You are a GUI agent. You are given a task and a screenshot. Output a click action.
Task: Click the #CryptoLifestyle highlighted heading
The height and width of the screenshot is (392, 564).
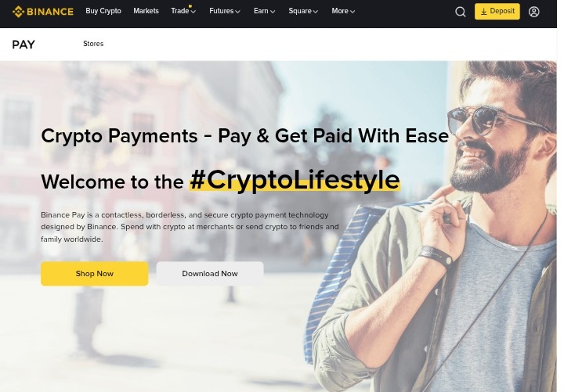pos(295,180)
